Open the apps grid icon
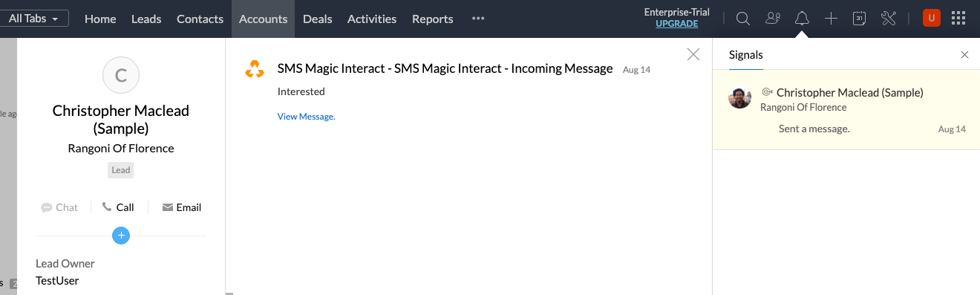The width and height of the screenshot is (980, 295). (x=958, y=19)
